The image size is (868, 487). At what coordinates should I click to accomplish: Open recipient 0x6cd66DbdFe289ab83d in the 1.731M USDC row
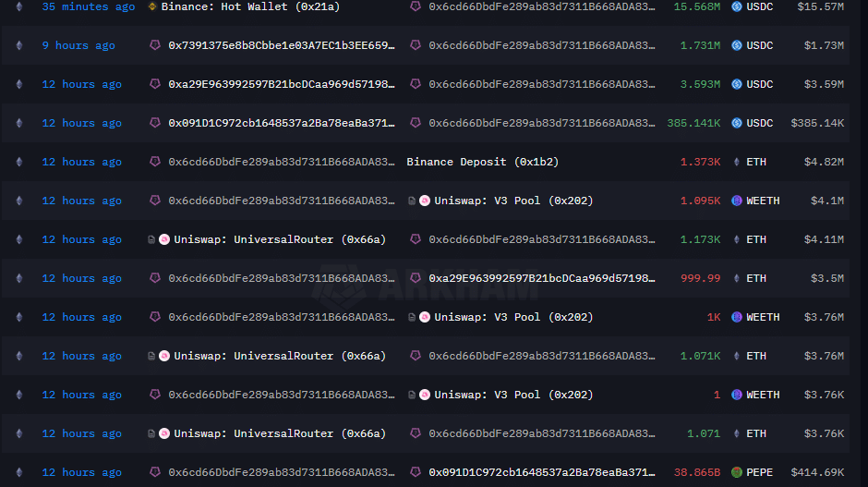tap(541, 45)
